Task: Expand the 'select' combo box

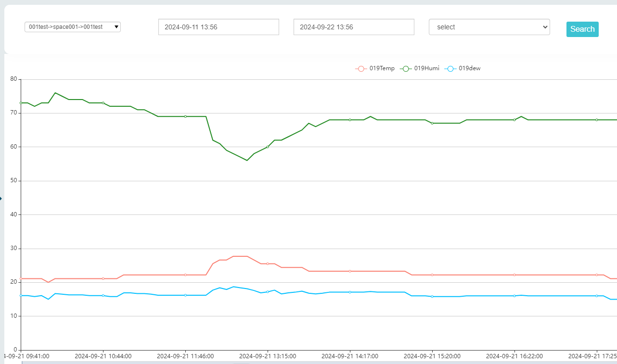Action: [488, 27]
